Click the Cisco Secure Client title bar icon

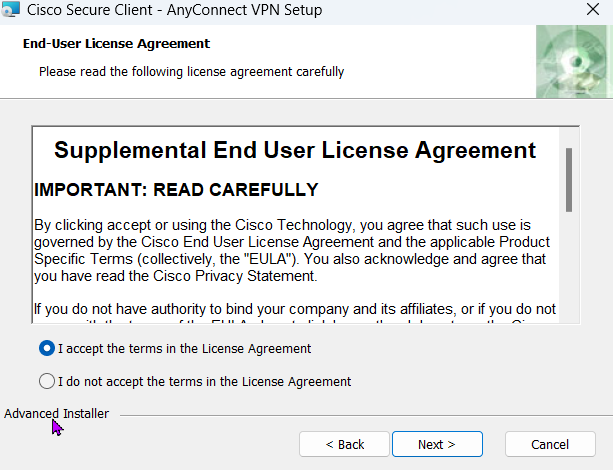(12, 13)
